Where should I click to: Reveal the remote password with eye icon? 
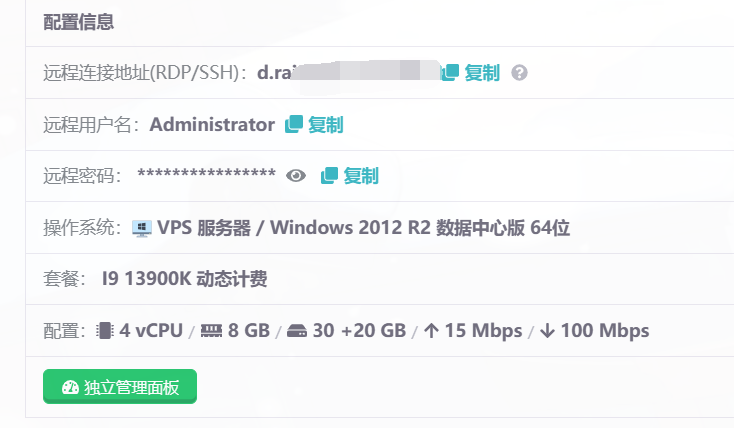[296, 176]
